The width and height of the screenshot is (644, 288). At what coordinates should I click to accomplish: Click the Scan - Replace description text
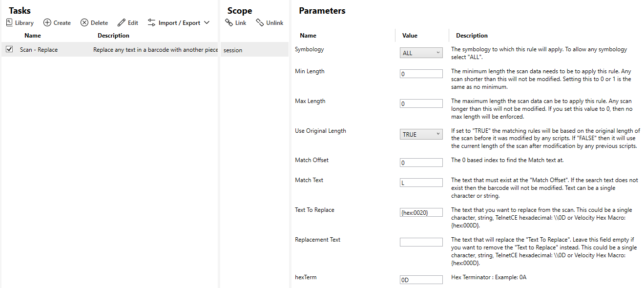tap(155, 50)
